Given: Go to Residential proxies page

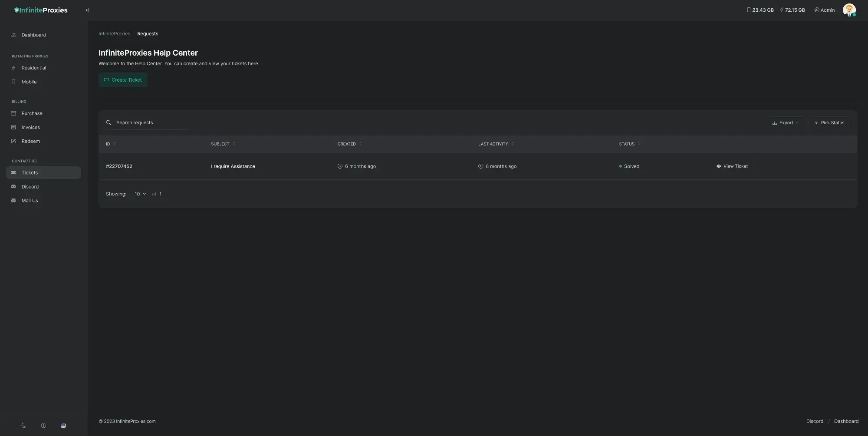Looking at the screenshot, I should pyautogui.click(x=33, y=68).
